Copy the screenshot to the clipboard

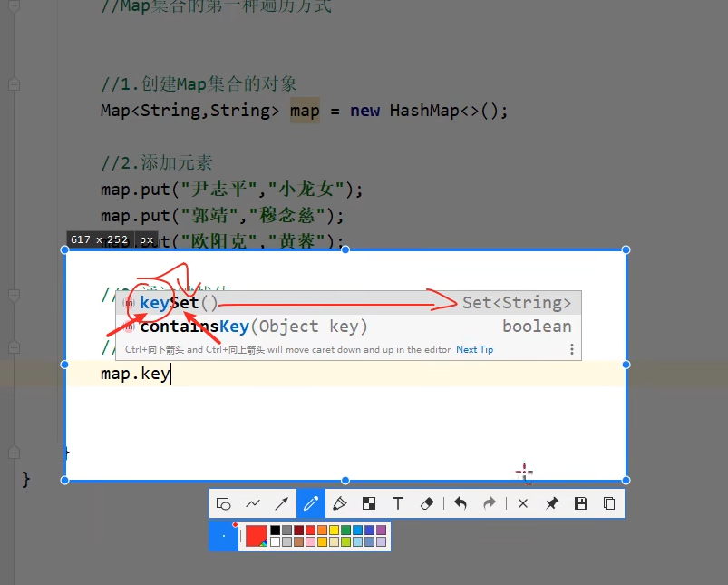point(609,503)
